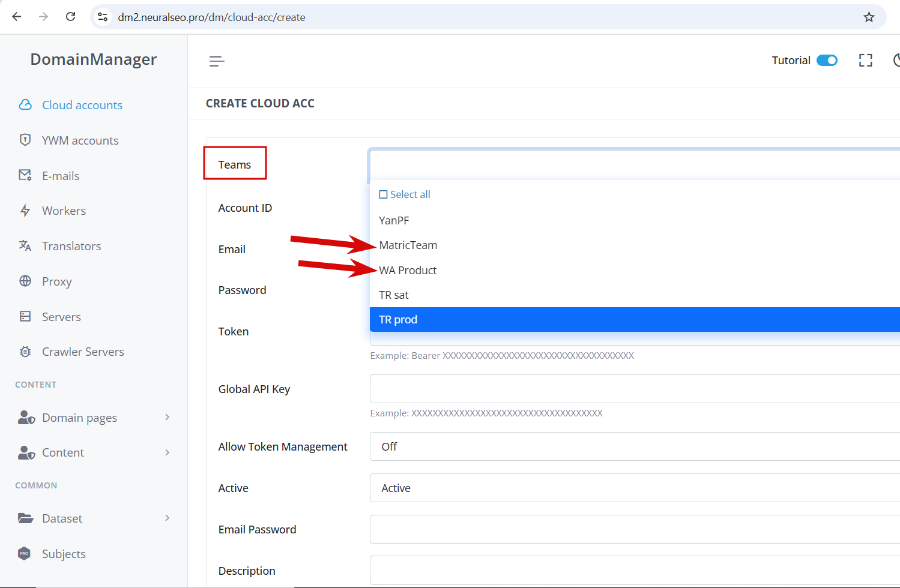The image size is (900, 588).
Task: Click the Crawler Servers bug icon
Action: (25, 352)
